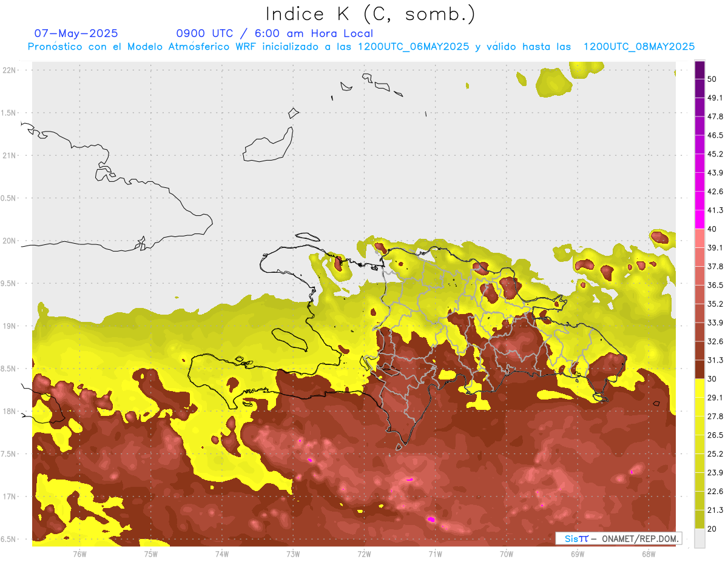Click the "73W" longitude label
728x562 pixels.
(x=293, y=554)
